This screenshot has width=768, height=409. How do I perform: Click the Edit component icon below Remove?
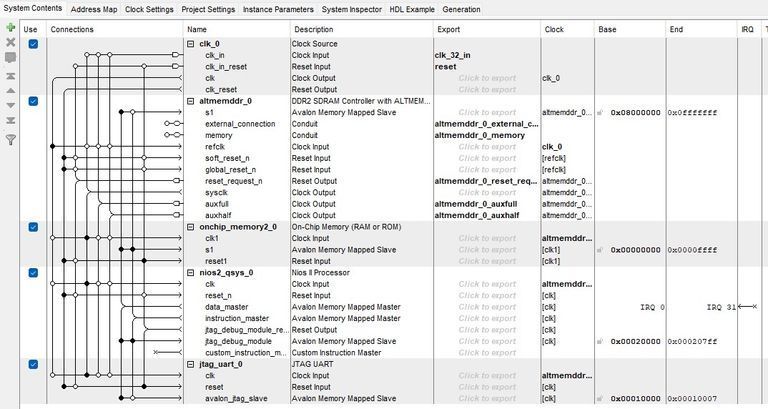pyautogui.click(x=10, y=58)
